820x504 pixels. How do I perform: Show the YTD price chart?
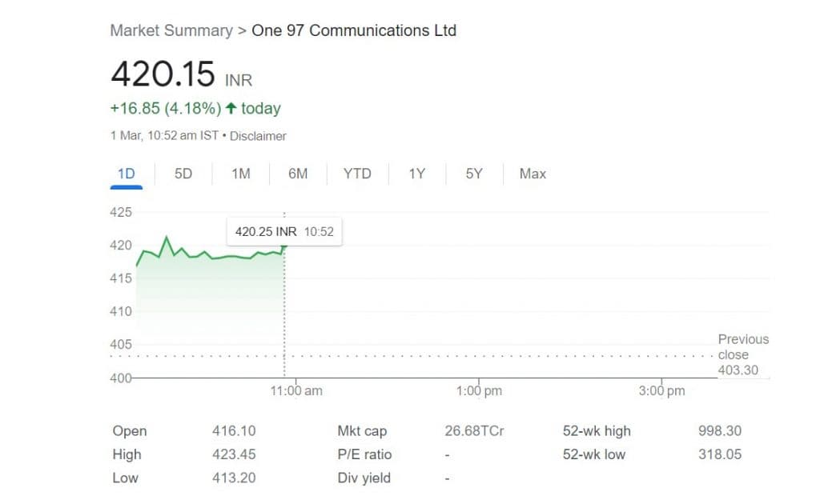click(x=357, y=174)
